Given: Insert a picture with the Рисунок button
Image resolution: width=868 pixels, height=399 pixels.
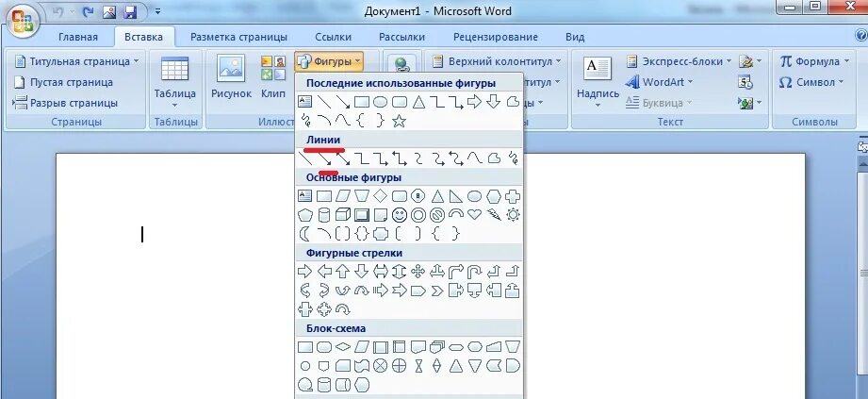Looking at the screenshot, I should 232,77.
